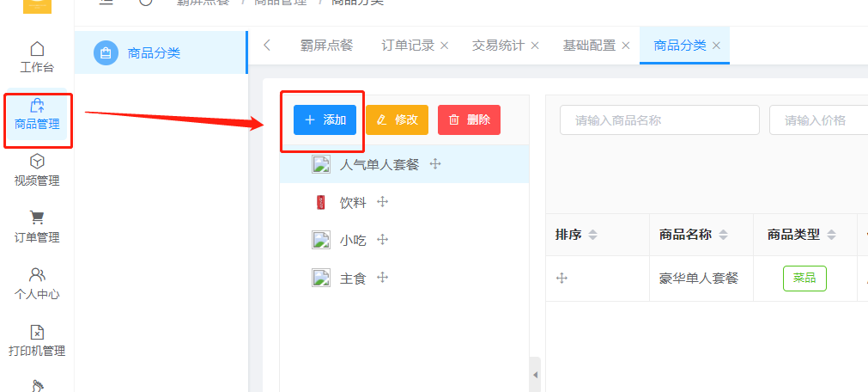The height and width of the screenshot is (392, 868).
Task: Switch to the 霸屏点餐 tab
Action: [x=326, y=46]
